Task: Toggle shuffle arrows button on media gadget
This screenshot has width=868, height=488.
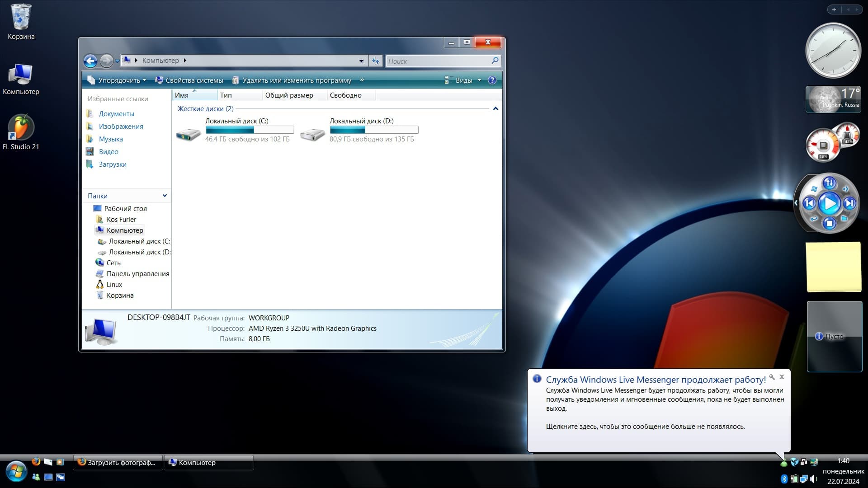Action: click(x=829, y=183)
